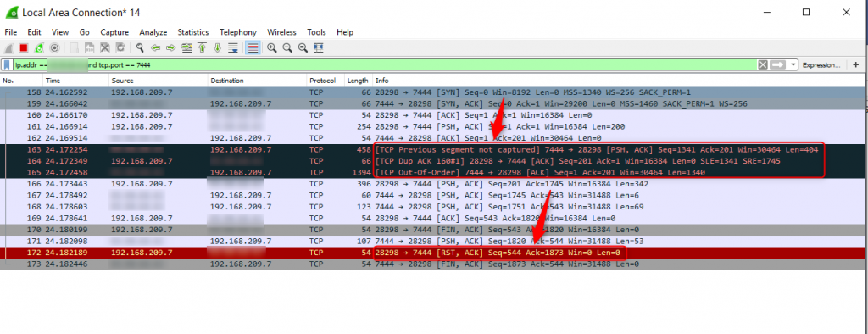Select packet 159 SYN, ACK row

tap(434, 103)
